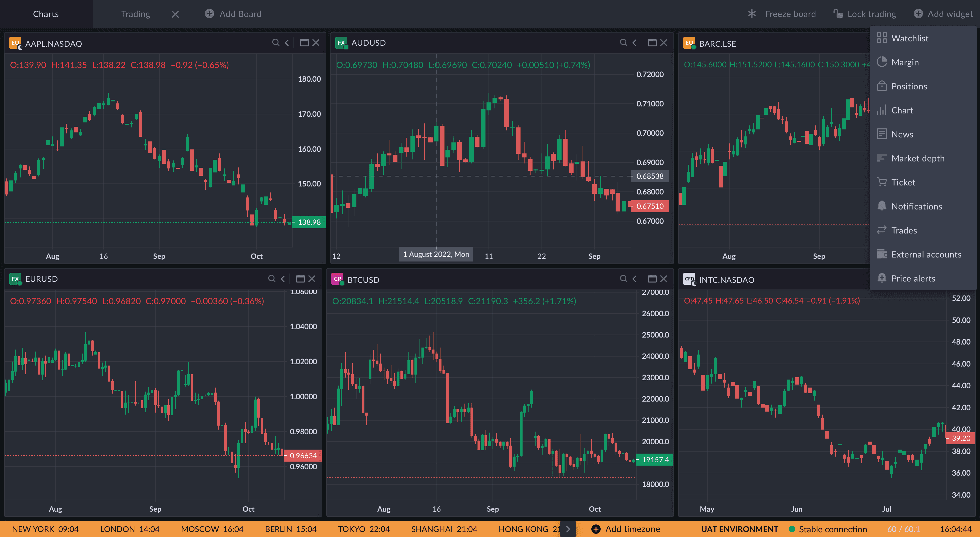This screenshot has height=537, width=980.
Task: Maximize the AUDUSD chart widget
Action: [x=652, y=43]
